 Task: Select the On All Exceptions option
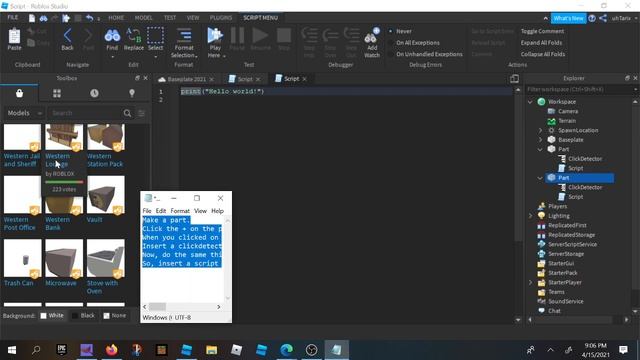coord(414,42)
